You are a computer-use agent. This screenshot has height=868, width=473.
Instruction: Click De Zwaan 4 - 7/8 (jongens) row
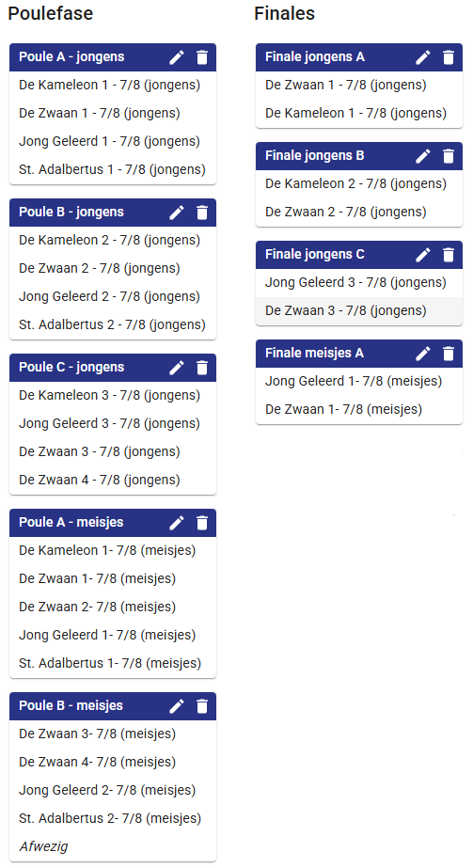(113, 480)
